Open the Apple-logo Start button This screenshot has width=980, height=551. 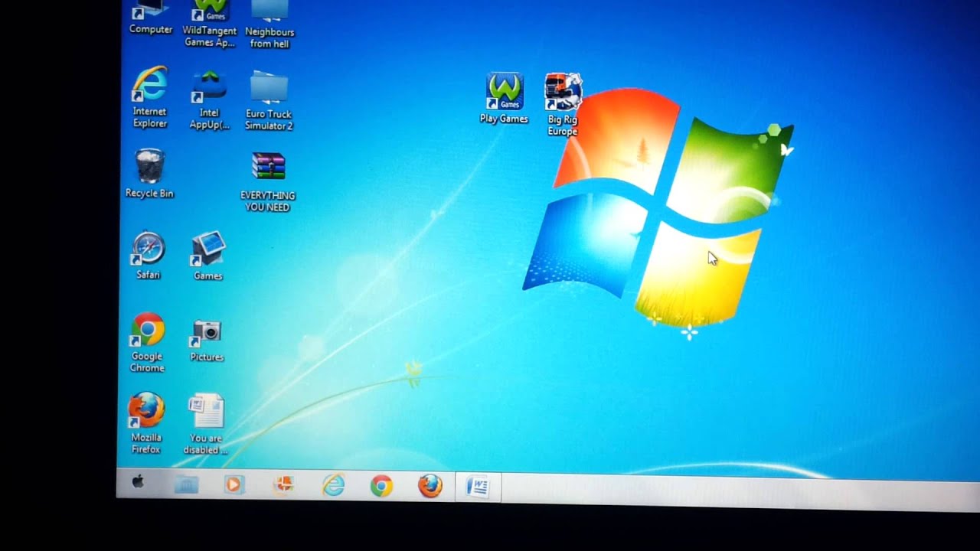[139, 482]
